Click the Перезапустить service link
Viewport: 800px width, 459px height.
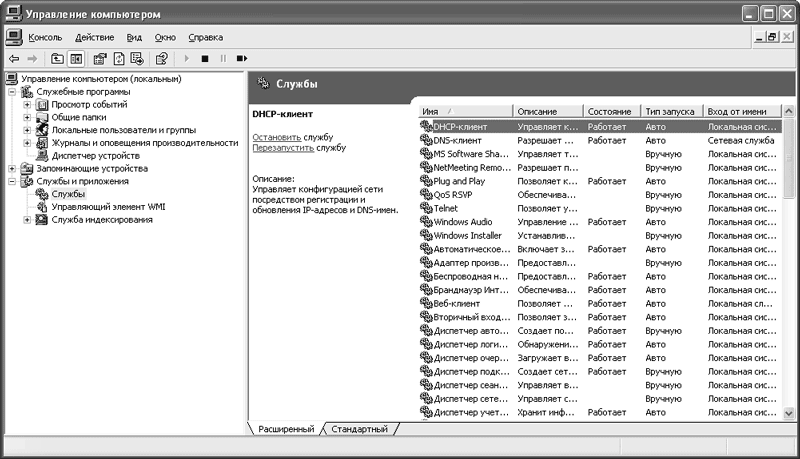pyautogui.click(x=283, y=147)
